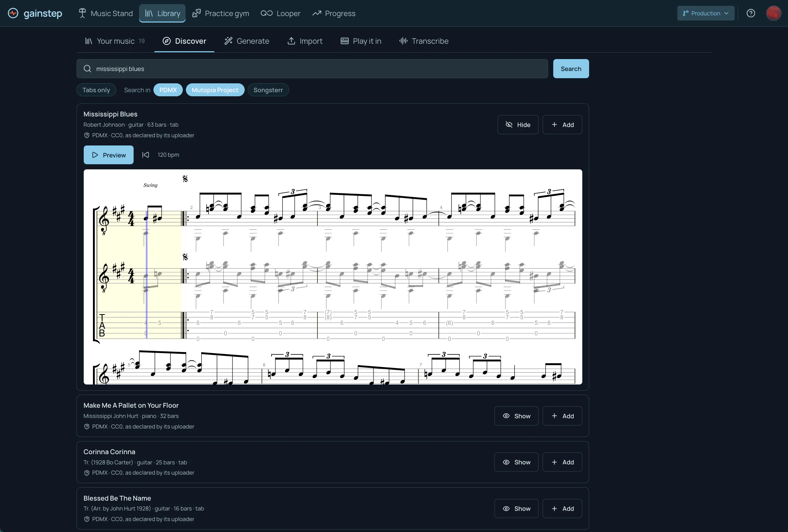Click the Transcribe waveform icon
Screen dimensions: 788x532
pos(404,41)
